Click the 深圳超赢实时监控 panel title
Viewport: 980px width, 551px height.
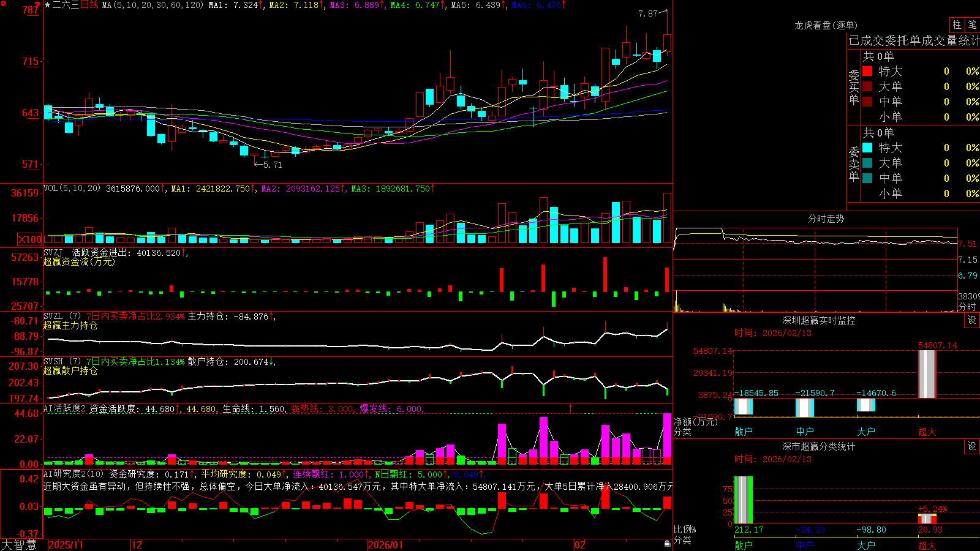(818, 320)
